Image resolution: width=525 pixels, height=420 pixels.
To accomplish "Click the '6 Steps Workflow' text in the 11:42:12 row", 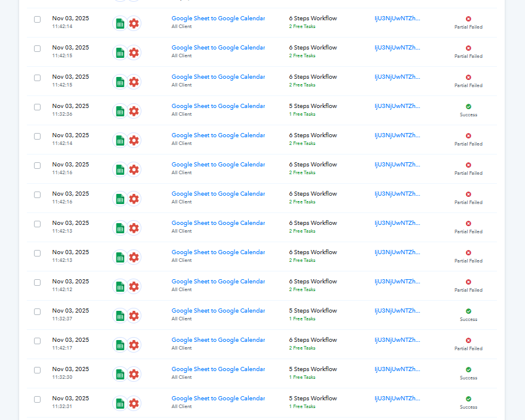I will [313, 282].
